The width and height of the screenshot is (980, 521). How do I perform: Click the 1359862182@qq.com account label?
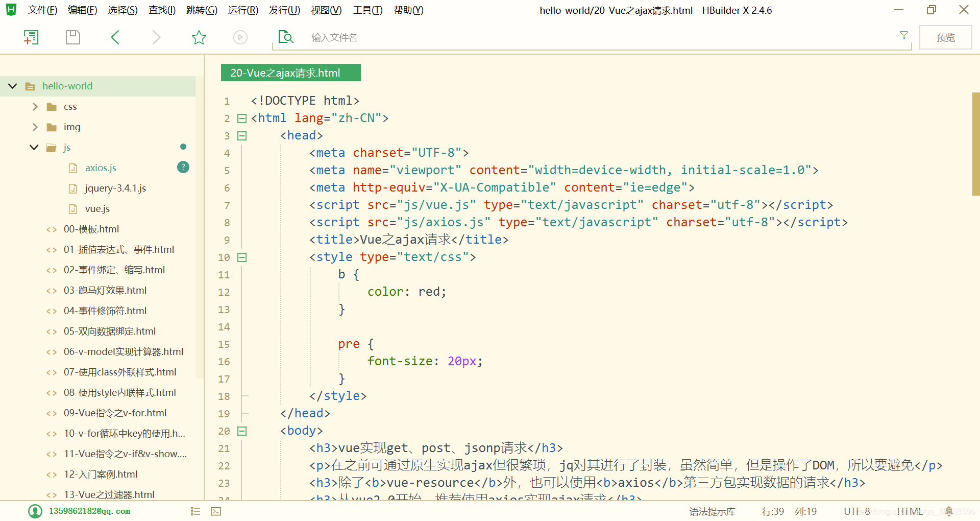89,511
